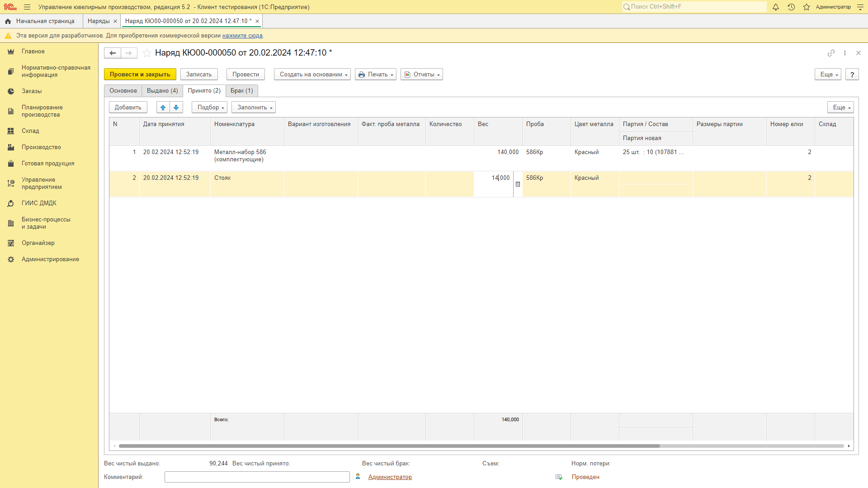Switch to the Брак (1) tab
The image size is (868, 488).
click(x=242, y=91)
